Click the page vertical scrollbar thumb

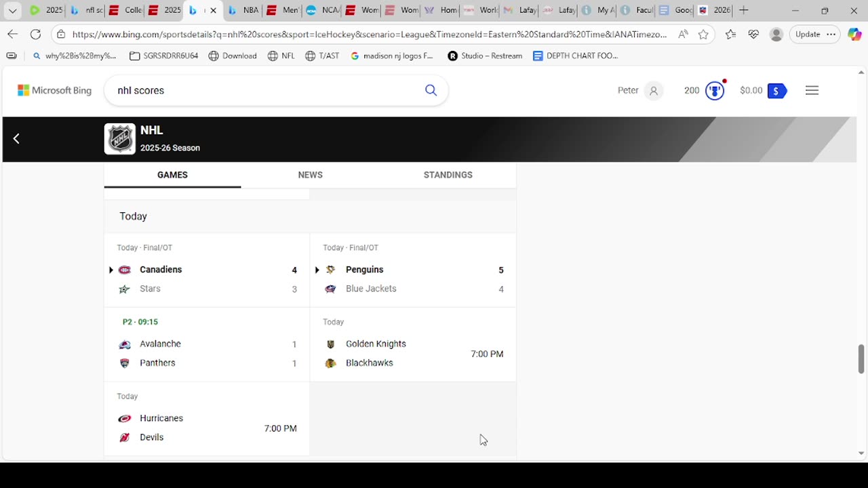point(861,359)
